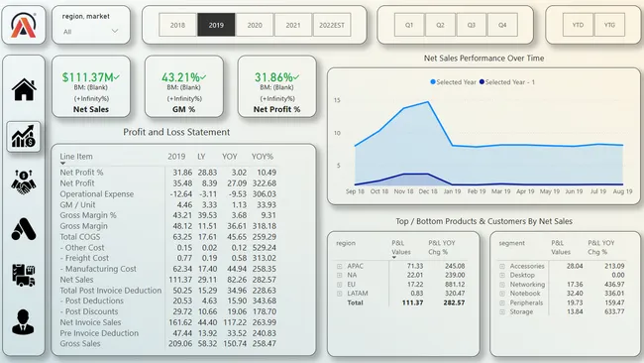Select the 2019 year slicer
Screen dimensions: 644x363
click(216, 25)
